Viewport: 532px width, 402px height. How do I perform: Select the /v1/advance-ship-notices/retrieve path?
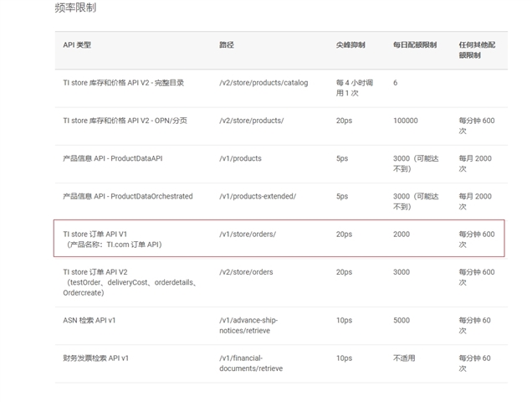(x=248, y=325)
